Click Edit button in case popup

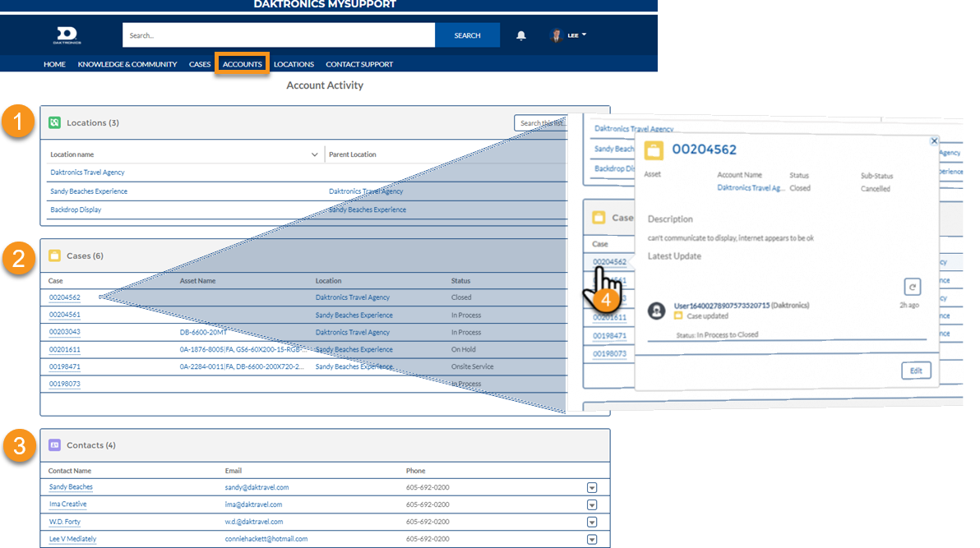(916, 371)
